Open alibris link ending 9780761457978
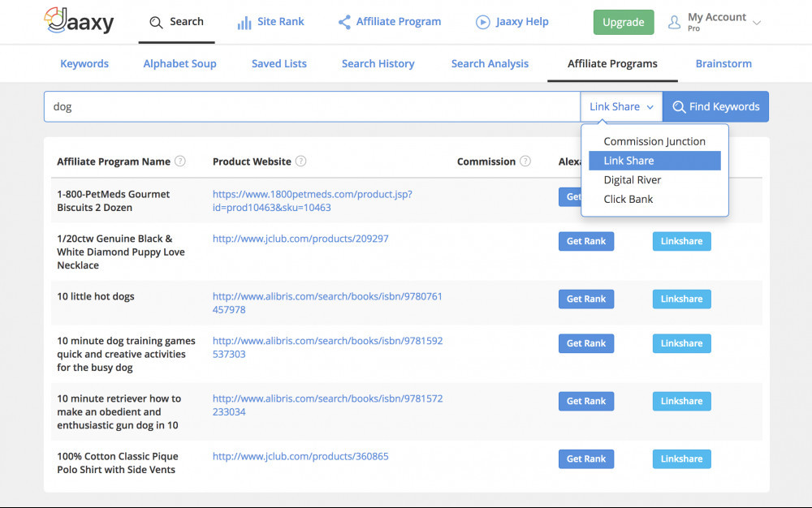The width and height of the screenshot is (812, 508). click(327, 303)
